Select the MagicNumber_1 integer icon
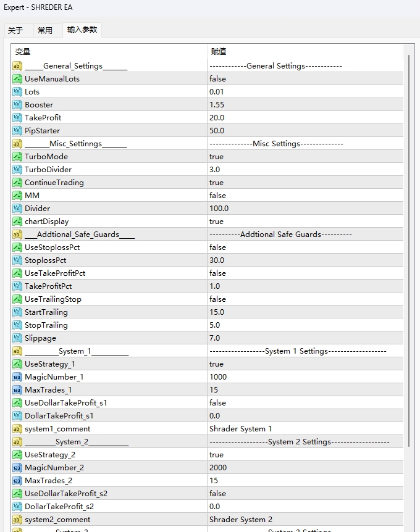 (x=17, y=377)
